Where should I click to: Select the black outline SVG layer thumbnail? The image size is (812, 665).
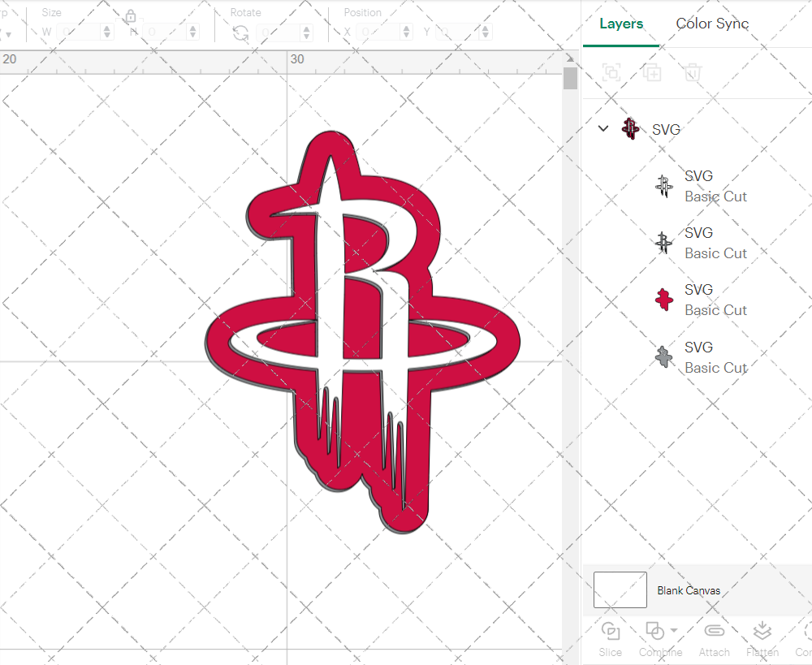664,243
